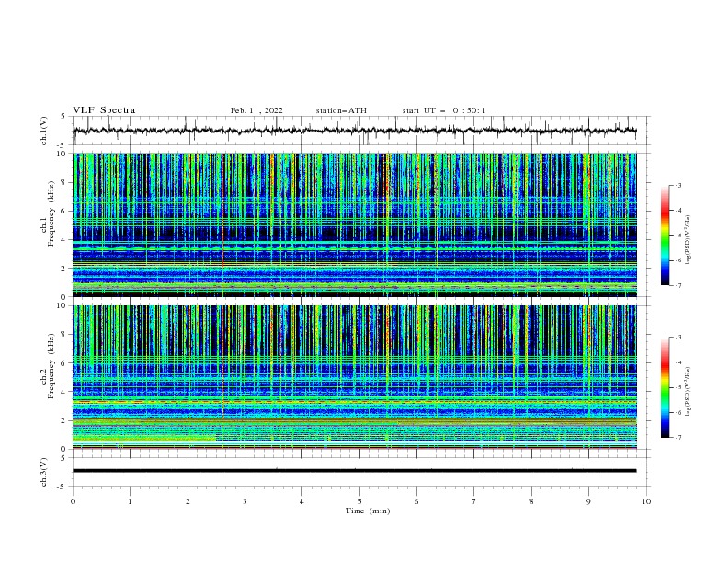Click the 'ch.1(V)' waveform axis label
Image resolution: width=728 pixels, height=563 pixels.
click(x=44, y=131)
